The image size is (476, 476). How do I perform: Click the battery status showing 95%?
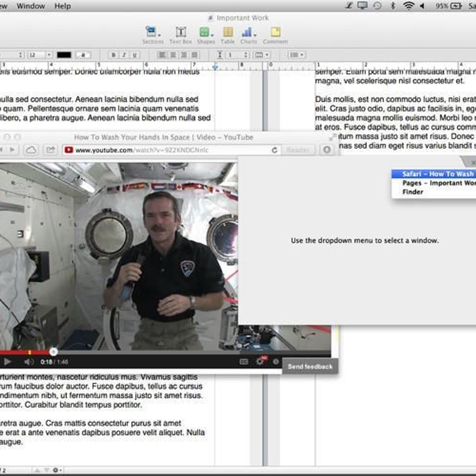pyautogui.click(x=449, y=6)
